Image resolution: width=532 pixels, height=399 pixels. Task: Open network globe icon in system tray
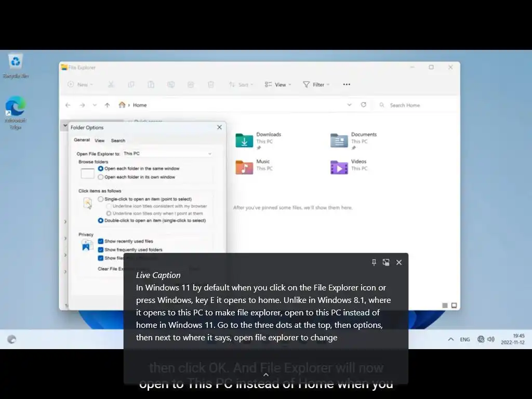pyautogui.click(x=481, y=339)
